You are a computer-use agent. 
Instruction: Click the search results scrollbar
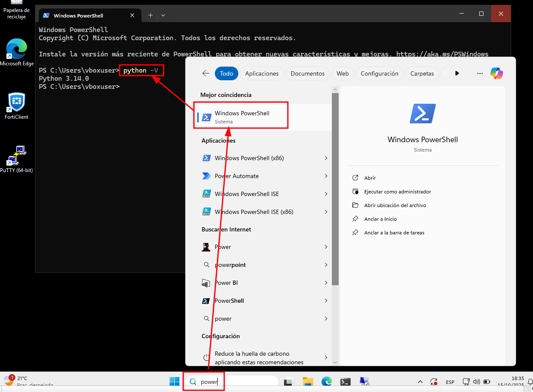(335, 188)
